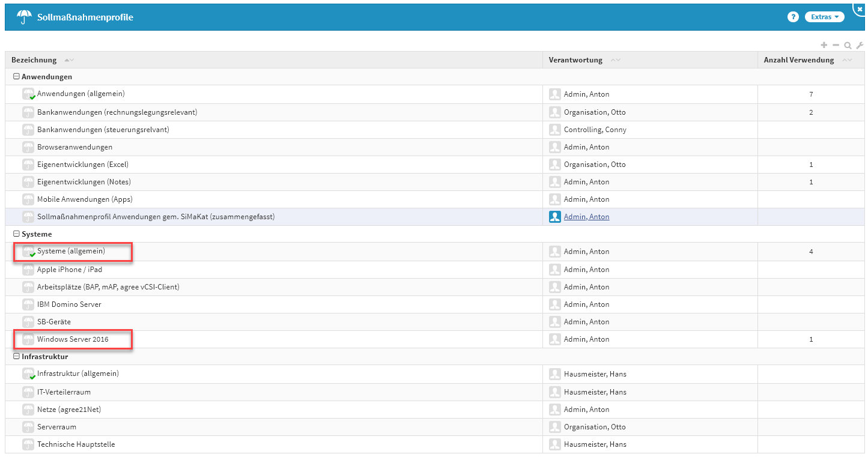The image size is (868, 457).
Task: Click umbrella icon of Browseranwendungen
Action: tap(28, 147)
